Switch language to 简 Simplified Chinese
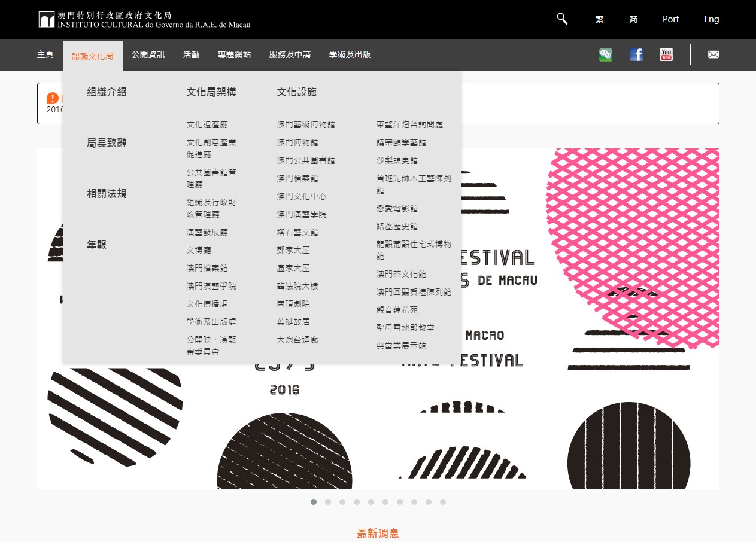 [633, 19]
